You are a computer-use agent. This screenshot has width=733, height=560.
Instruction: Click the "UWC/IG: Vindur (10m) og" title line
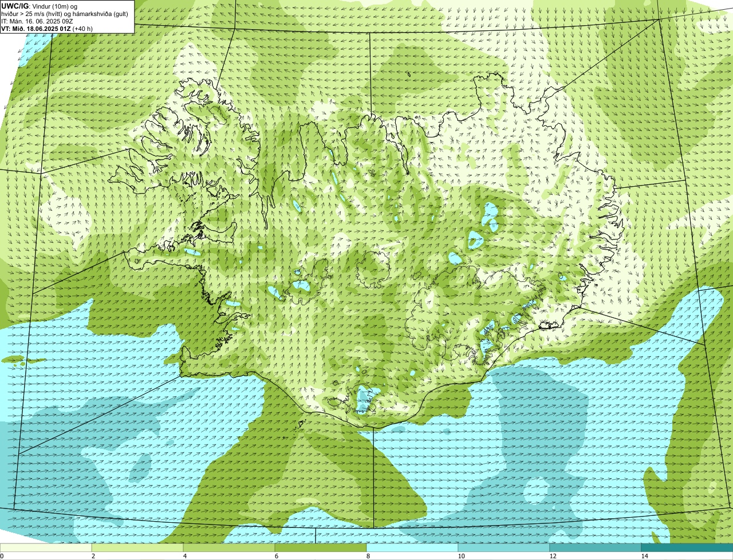[39, 6]
